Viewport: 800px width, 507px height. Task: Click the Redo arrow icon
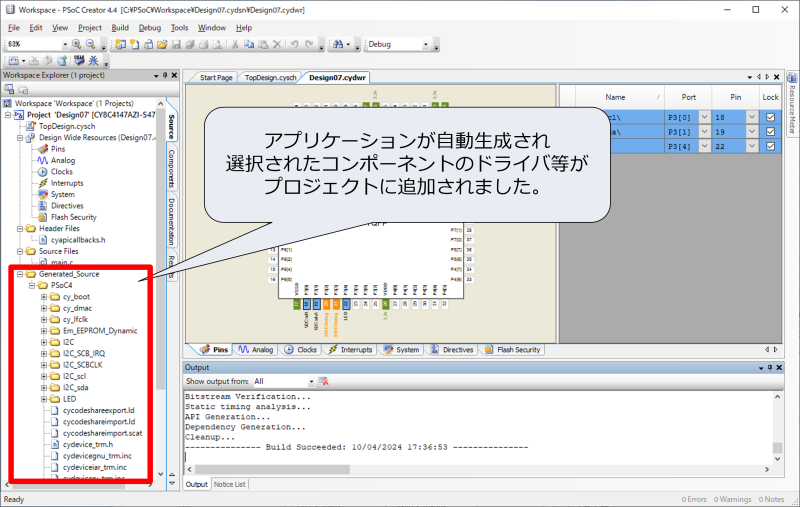309,44
